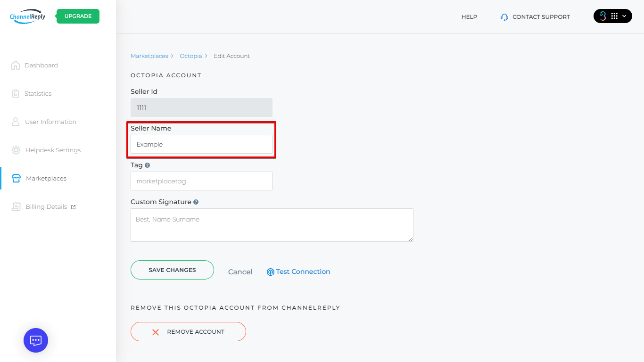Click the red X remove icon
Viewport: 644px width, 362px height.
(156, 332)
